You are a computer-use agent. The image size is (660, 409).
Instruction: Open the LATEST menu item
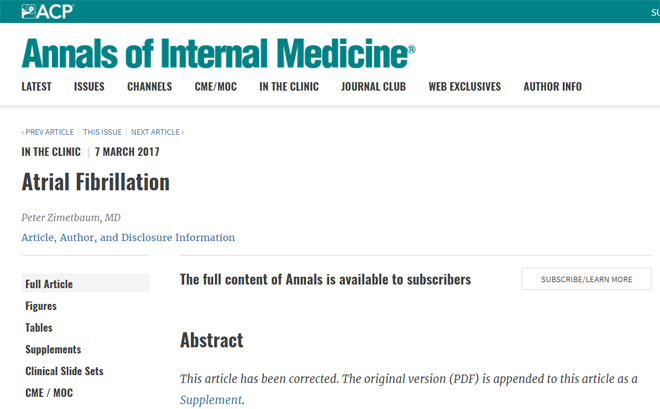click(37, 87)
